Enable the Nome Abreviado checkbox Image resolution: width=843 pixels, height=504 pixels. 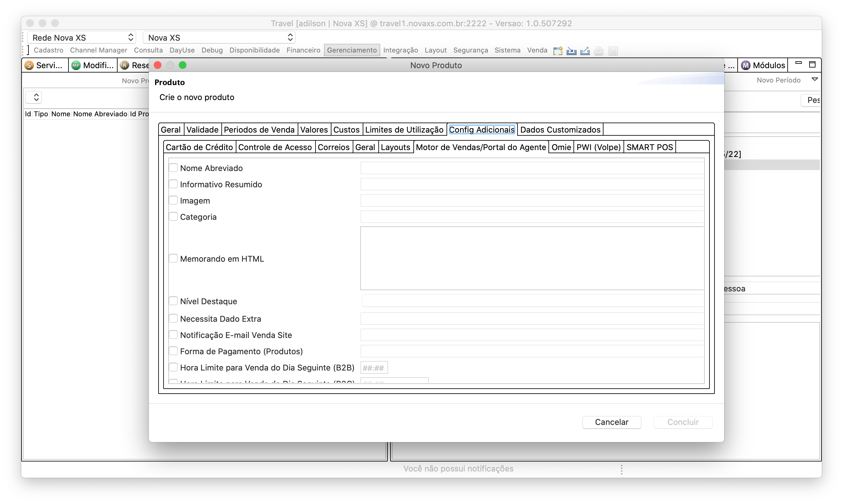pos(173,168)
